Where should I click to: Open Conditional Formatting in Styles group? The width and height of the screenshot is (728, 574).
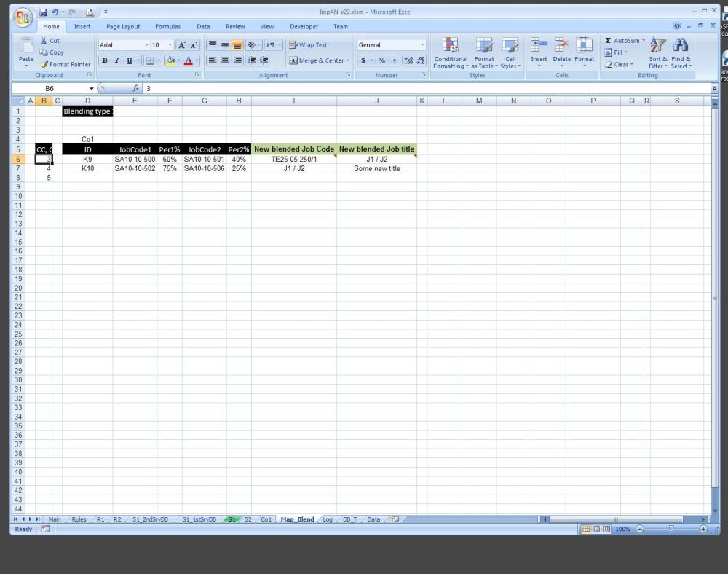click(451, 52)
